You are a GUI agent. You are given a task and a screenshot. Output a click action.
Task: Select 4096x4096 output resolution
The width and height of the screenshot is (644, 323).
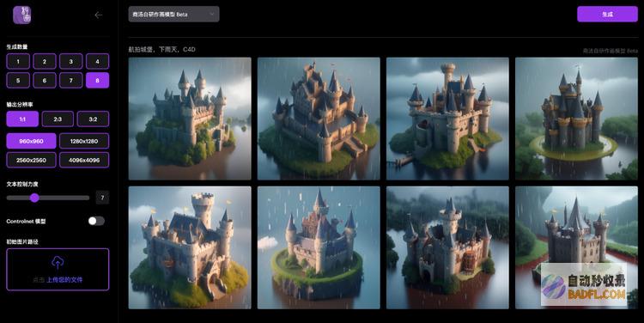tap(84, 160)
